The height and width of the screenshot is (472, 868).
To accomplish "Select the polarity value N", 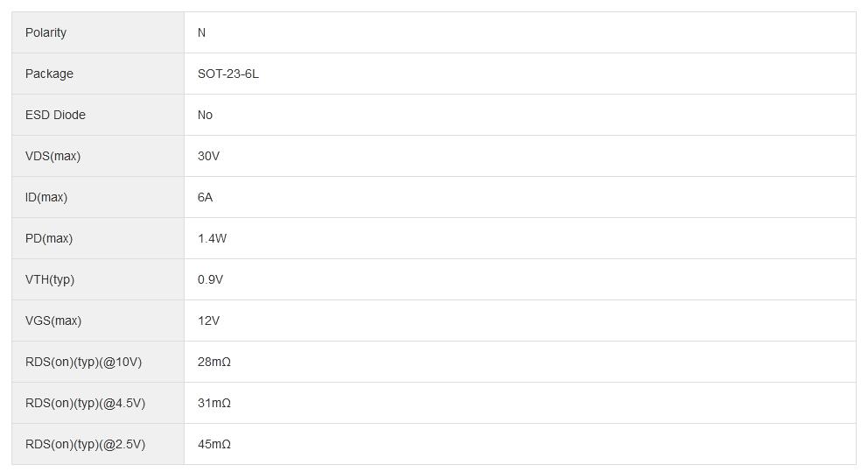I will 201,32.
